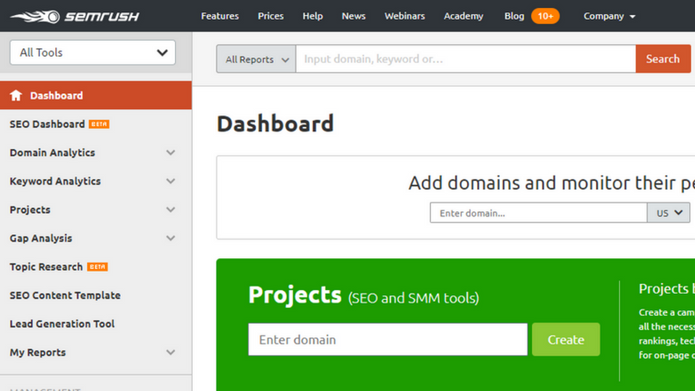
Task: Open the Company menu dropdown
Action: coord(609,16)
